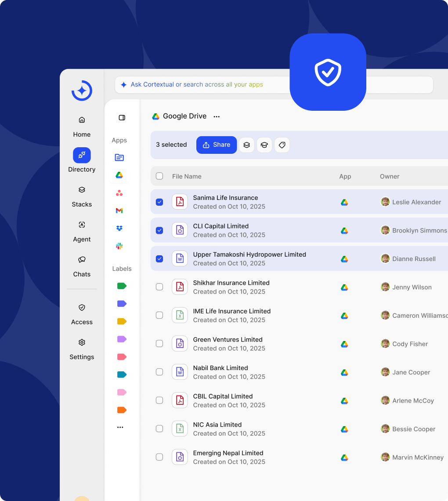
Task: Select the green label tag
Action: point(122,286)
